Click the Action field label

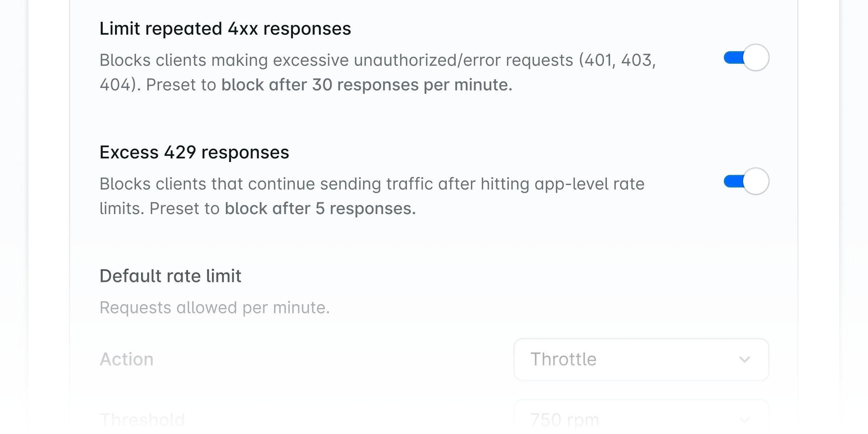click(x=126, y=359)
